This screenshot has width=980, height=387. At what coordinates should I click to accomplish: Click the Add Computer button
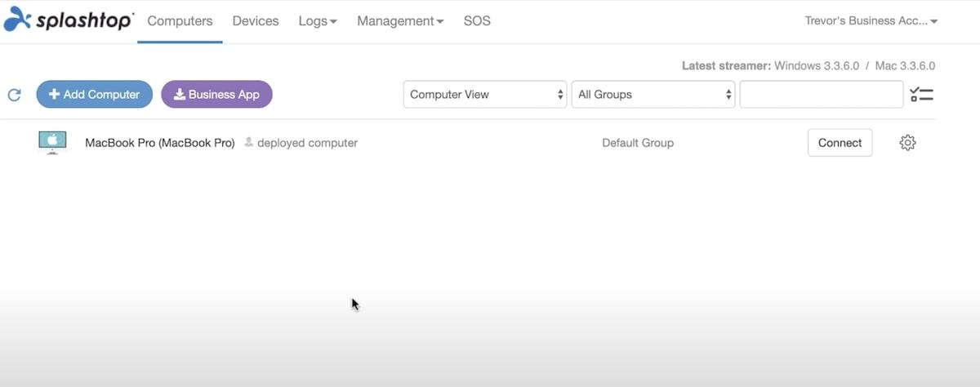point(94,95)
